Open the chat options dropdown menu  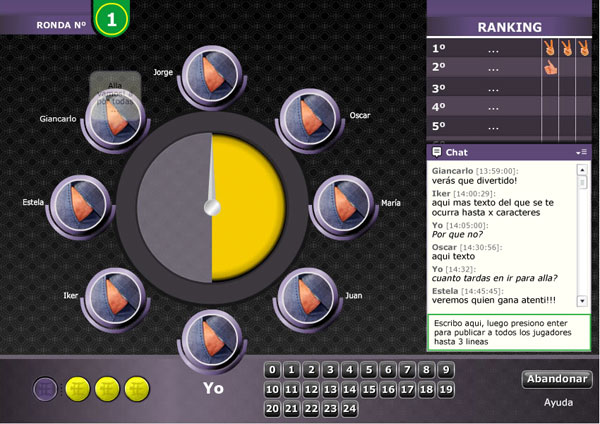point(583,152)
